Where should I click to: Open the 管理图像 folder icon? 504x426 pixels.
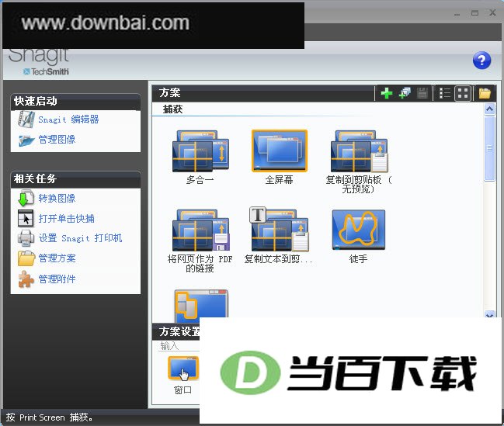26,140
